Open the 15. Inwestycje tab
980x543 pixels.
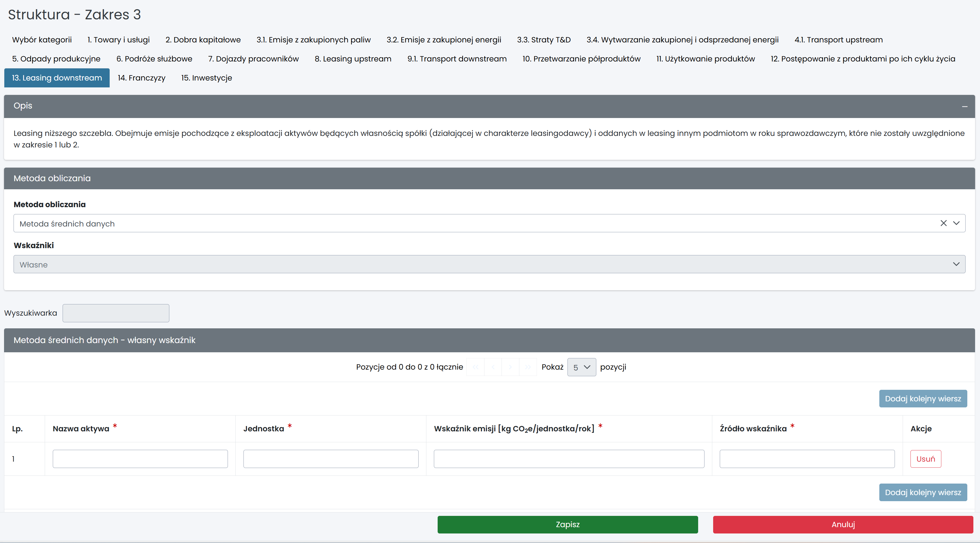click(207, 78)
